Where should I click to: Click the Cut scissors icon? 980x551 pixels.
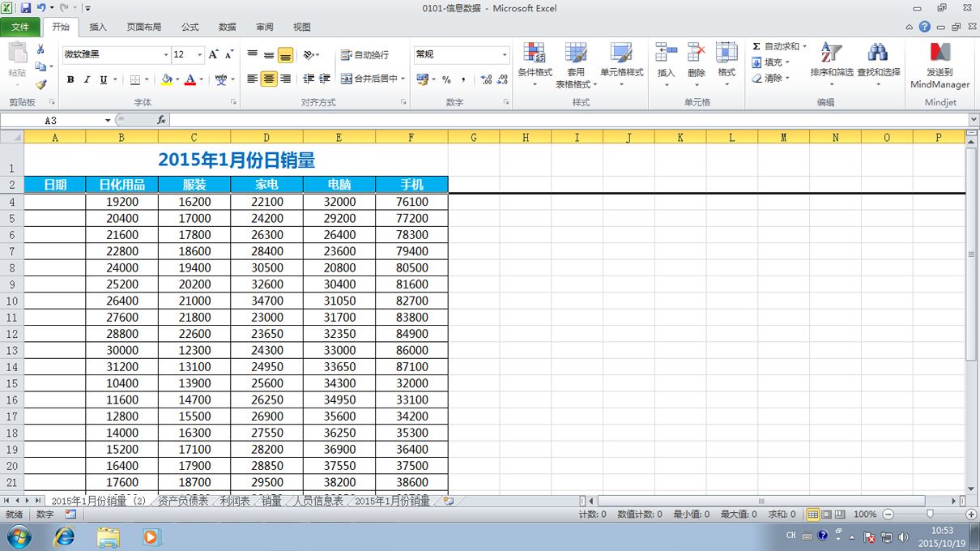tap(40, 49)
